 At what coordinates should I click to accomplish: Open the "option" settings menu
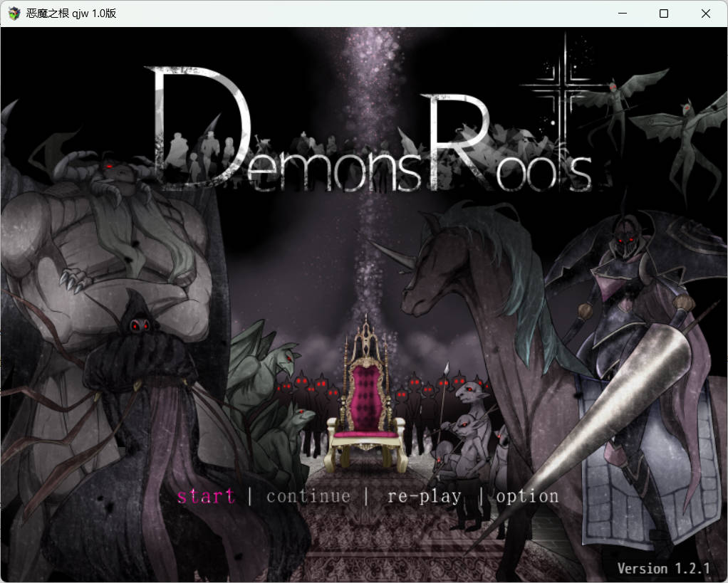(x=527, y=496)
